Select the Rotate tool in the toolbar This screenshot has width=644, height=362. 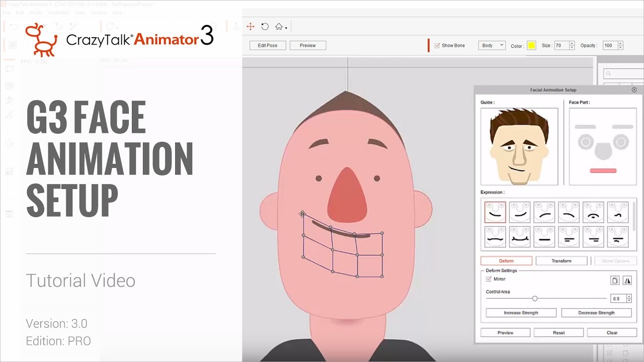pyautogui.click(x=265, y=27)
